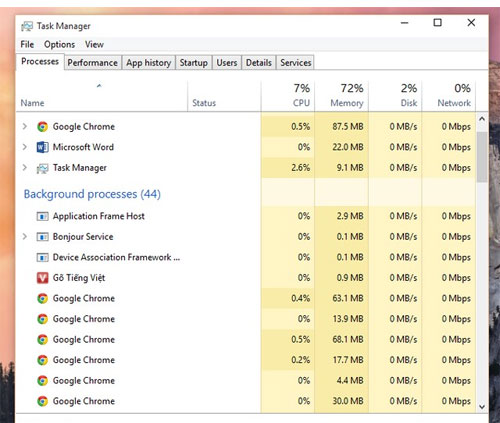The height and width of the screenshot is (423, 500).
Task: Click the 68.1 MB memory value
Action: click(x=348, y=340)
